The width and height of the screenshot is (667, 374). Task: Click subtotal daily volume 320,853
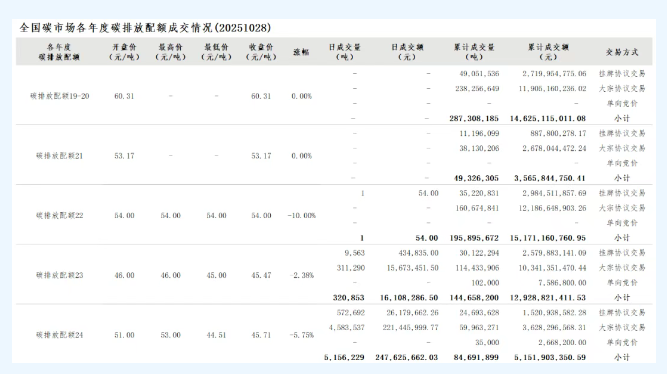pyautogui.click(x=349, y=297)
